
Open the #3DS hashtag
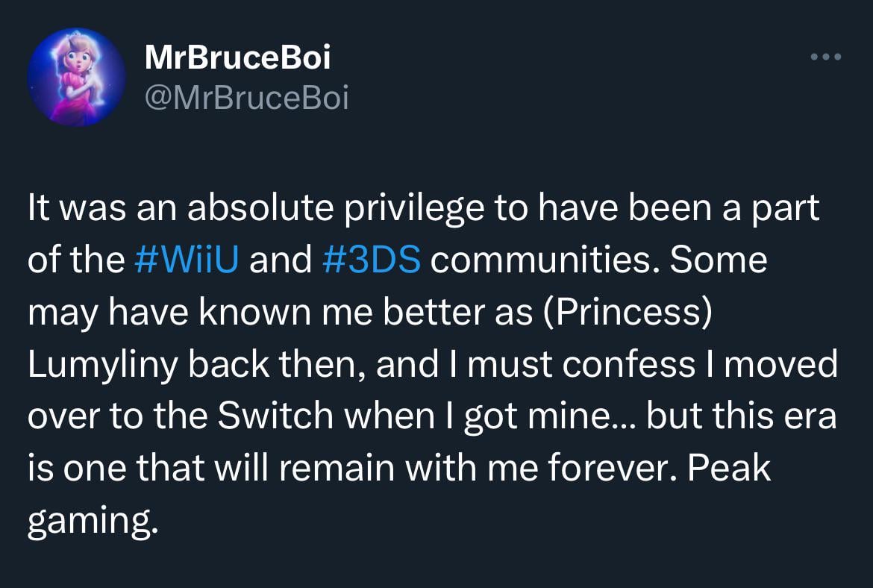tap(373, 260)
